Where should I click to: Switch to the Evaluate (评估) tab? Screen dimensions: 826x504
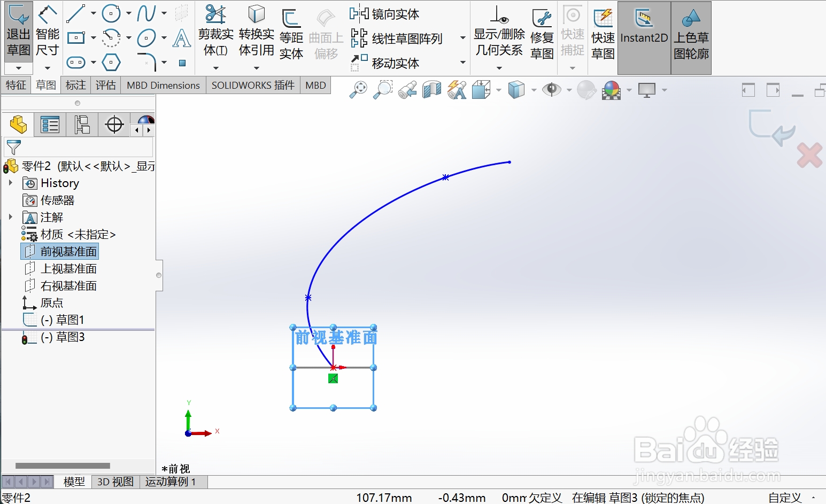tap(106, 85)
